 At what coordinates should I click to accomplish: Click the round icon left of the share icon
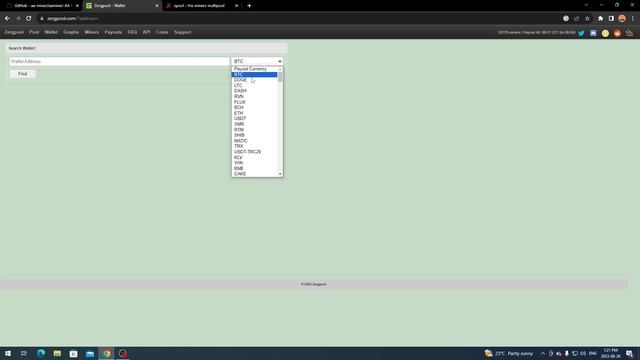pos(566,18)
